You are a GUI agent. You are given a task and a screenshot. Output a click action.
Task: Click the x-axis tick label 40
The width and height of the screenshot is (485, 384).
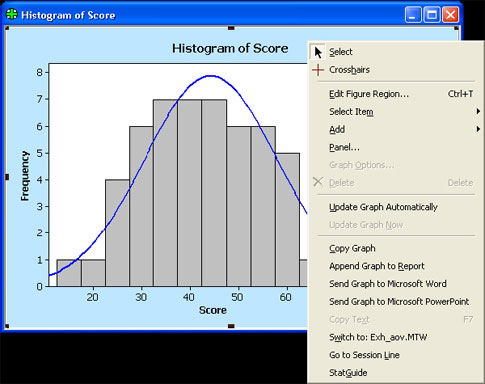(189, 297)
